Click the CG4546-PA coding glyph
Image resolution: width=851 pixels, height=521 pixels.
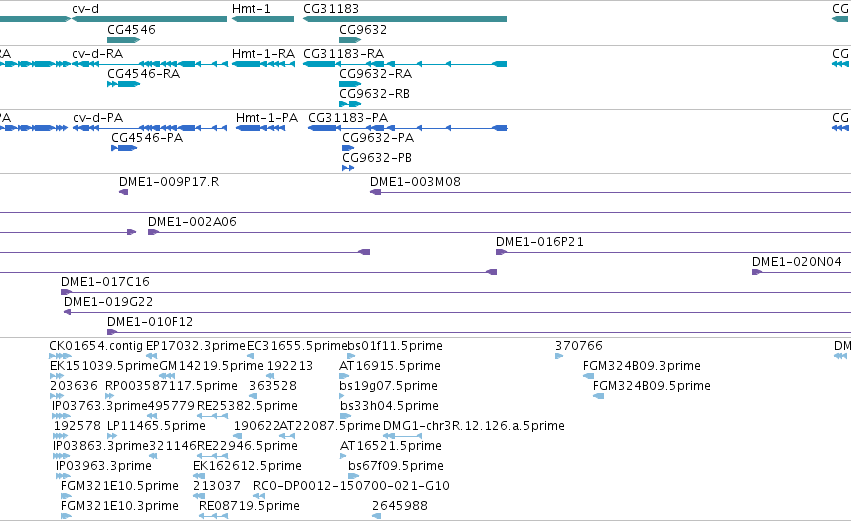click(x=124, y=148)
